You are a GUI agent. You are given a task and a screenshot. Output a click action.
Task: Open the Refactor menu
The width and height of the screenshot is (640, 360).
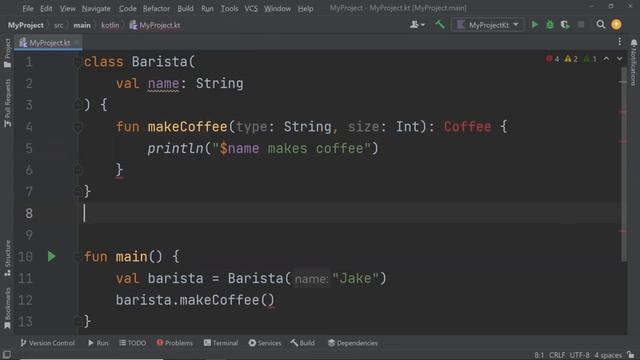pyautogui.click(x=156, y=8)
